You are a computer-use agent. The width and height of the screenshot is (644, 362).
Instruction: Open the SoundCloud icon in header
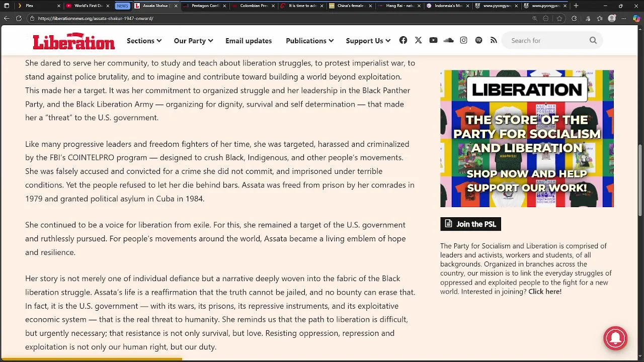point(448,40)
